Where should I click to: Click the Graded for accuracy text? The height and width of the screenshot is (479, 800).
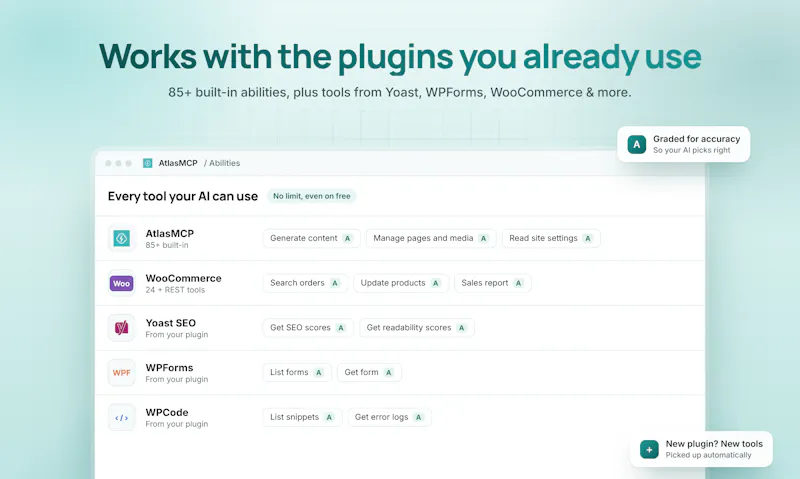point(696,139)
